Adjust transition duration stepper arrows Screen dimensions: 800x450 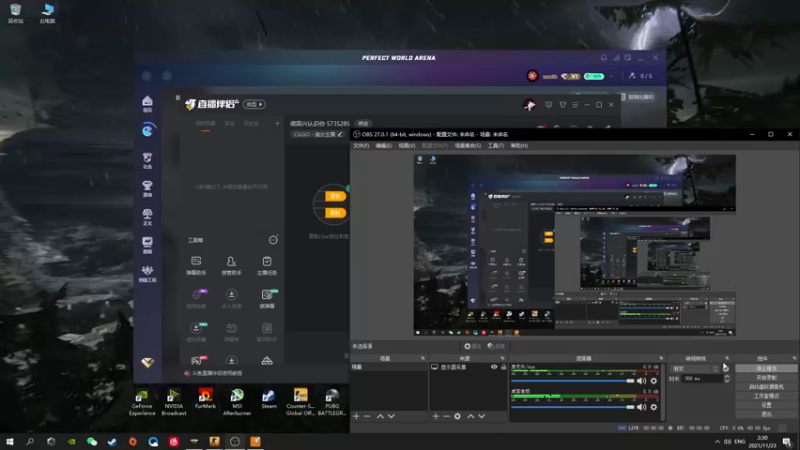tap(727, 379)
